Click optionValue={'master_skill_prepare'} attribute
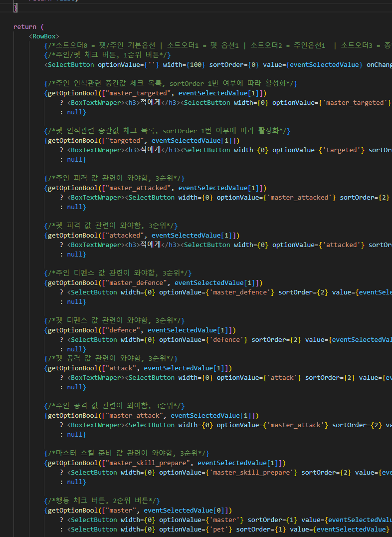392x537 pixels. pos(228,473)
